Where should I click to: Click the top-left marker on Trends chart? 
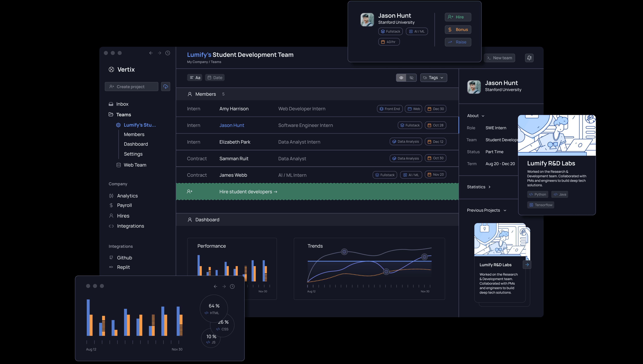tap(344, 252)
